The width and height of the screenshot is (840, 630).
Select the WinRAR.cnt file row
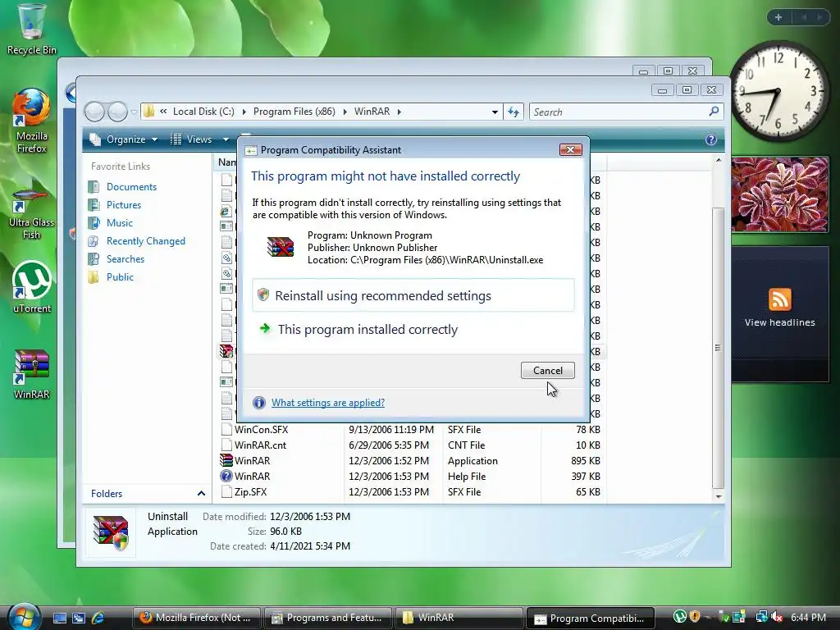coord(410,445)
